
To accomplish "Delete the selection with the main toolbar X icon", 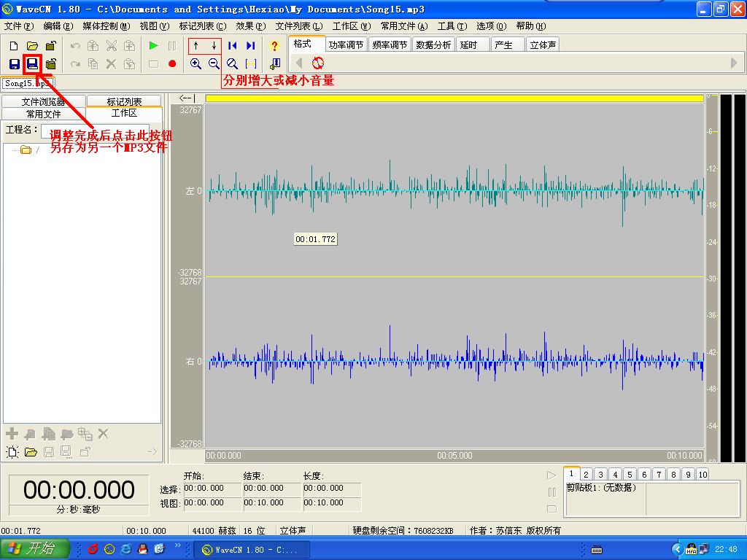I will pyautogui.click(x=111, y=64).
